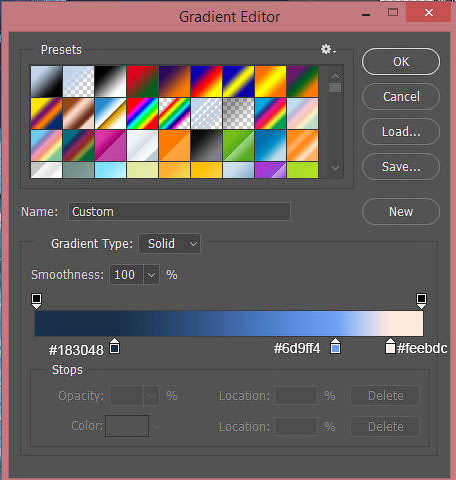This screenshot has width=456, height=480.
Task: Click the Cancel button
Action: pyautogui.click(x=401, y=97)
